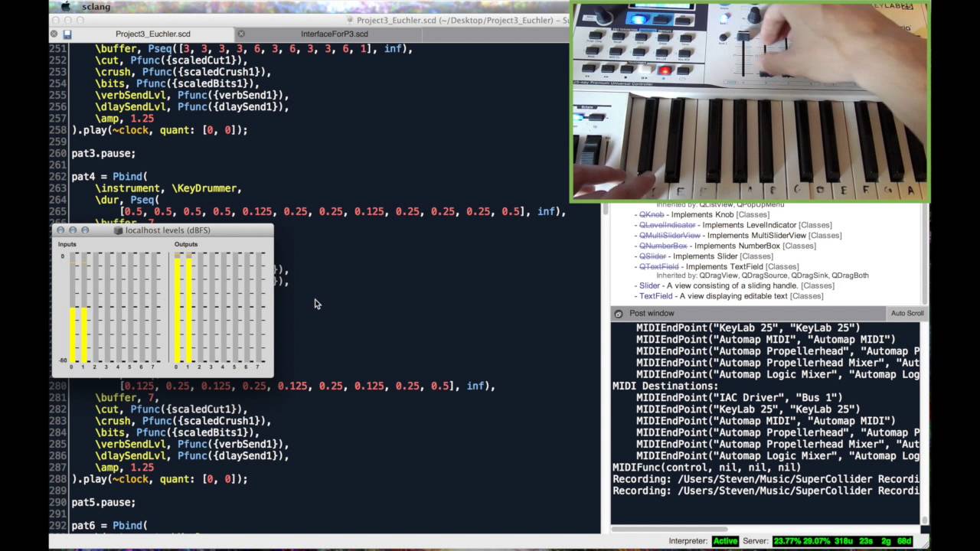Open the sclang application menu

pyautogui.click(x=95, y=7)
